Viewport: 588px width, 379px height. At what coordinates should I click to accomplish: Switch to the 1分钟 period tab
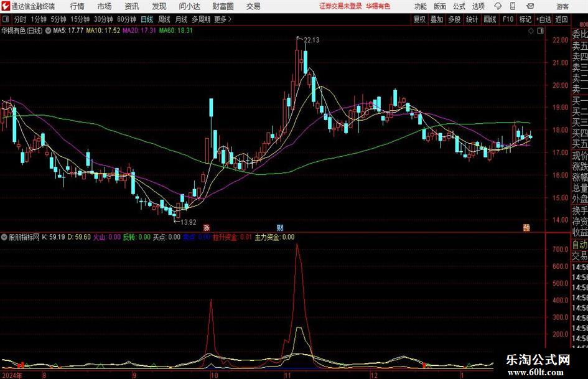pos(39,19)
